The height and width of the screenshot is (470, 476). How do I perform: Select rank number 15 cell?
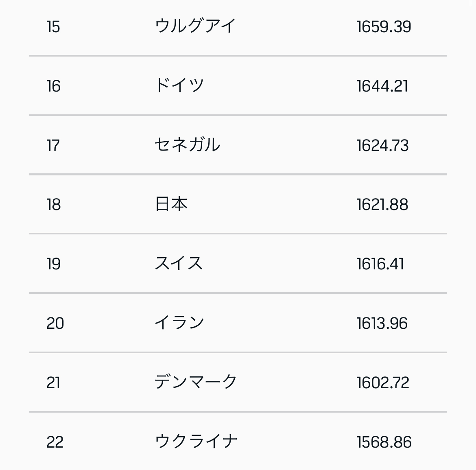point(53,27)
